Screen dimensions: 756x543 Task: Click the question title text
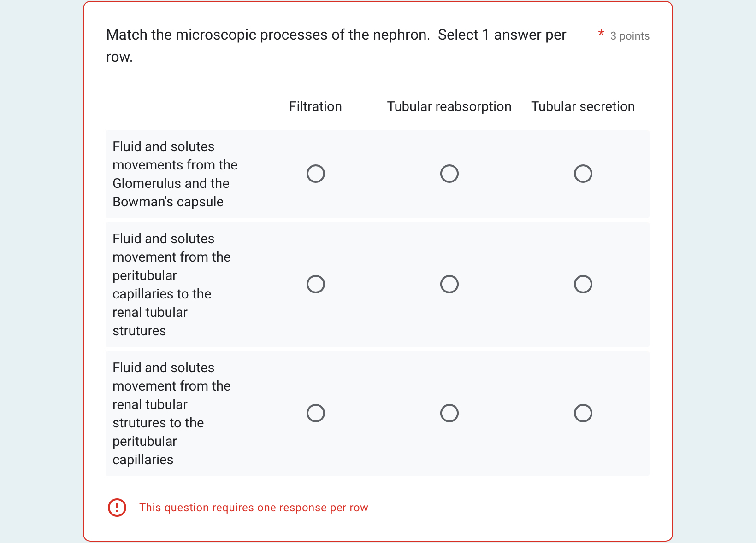click(336, 45)
